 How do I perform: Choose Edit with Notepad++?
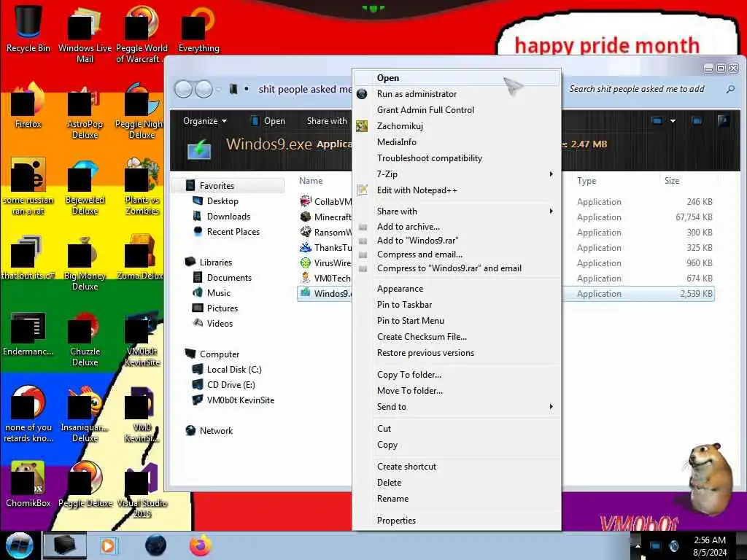point(457,190)
